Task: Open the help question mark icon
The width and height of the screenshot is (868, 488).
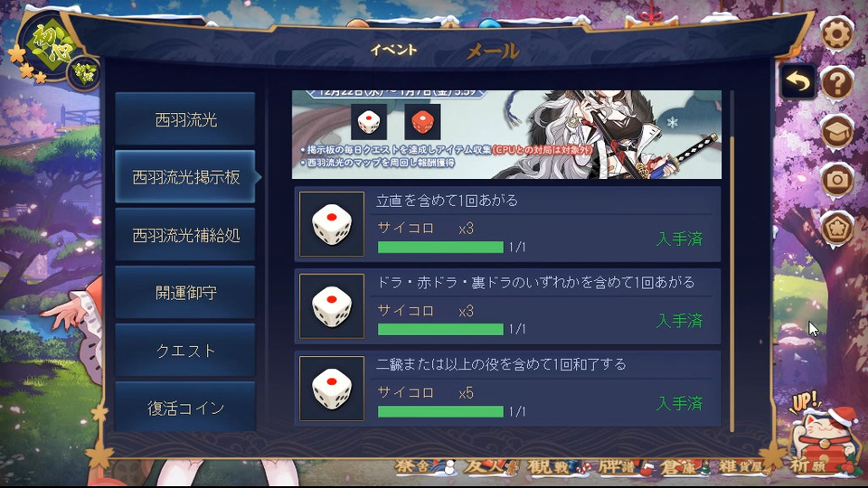Action: (836, 82)
